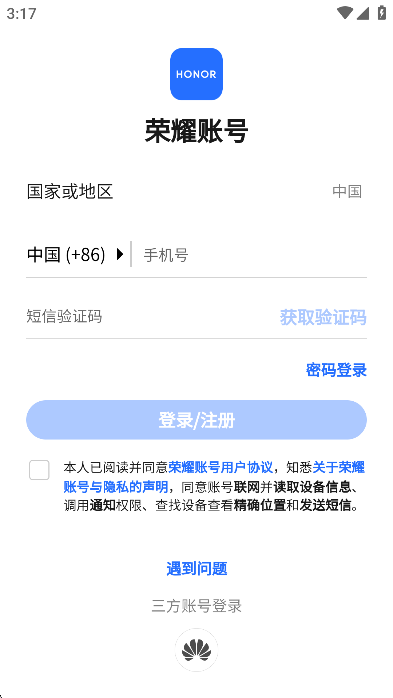The image size is (393, 698).
Task: Check the Wi-Fi status bar icon
Action: (x=344, y=13)
